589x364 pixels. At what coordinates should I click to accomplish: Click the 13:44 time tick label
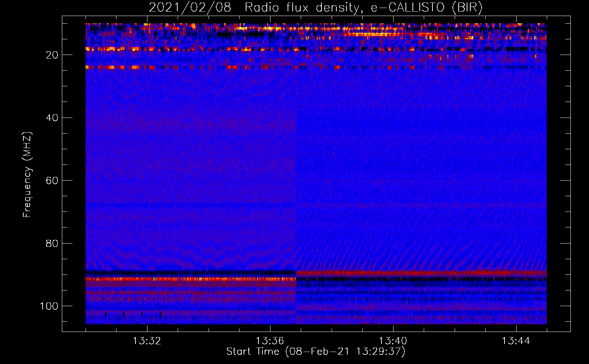pos(516,341)
